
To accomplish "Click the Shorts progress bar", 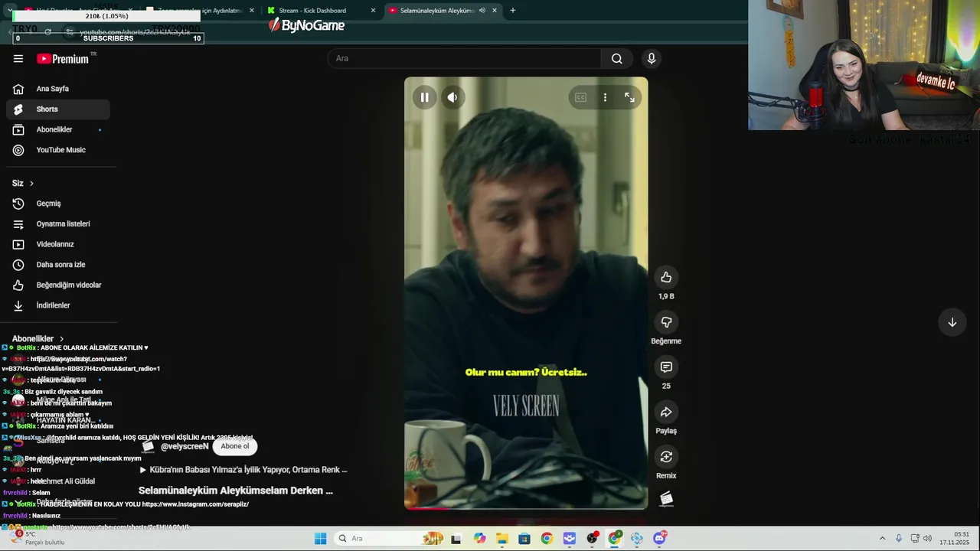I will 526,507.
